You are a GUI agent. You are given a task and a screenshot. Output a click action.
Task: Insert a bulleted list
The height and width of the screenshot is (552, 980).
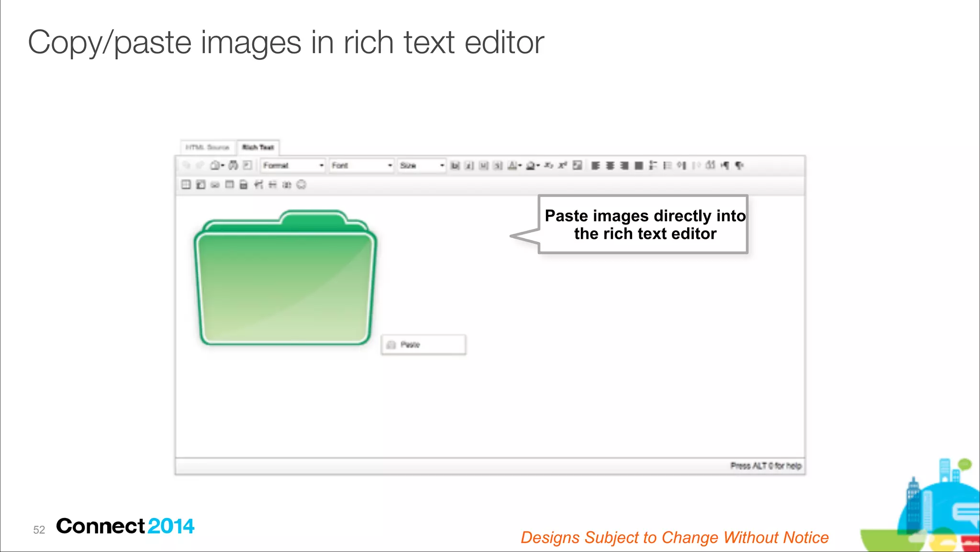(x=668, y=166)
